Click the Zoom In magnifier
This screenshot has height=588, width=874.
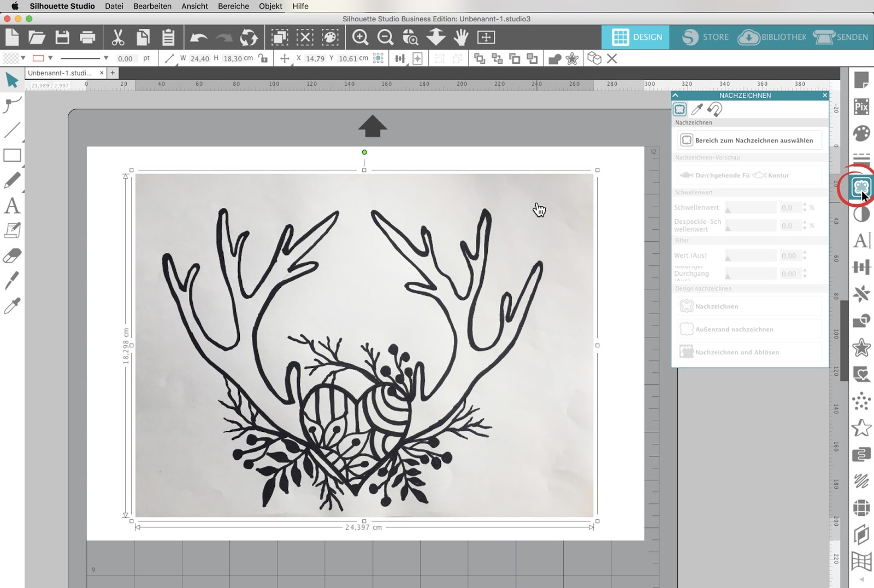coord(360,37)
